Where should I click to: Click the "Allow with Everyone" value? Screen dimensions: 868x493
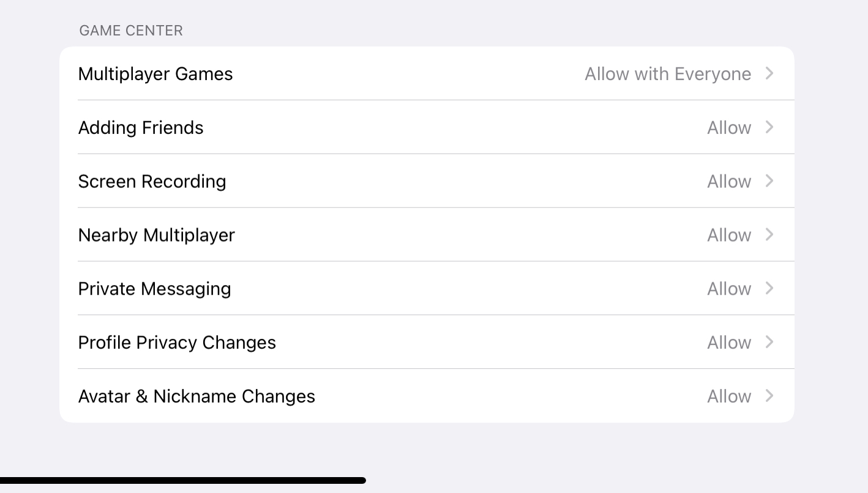point(668,74)
